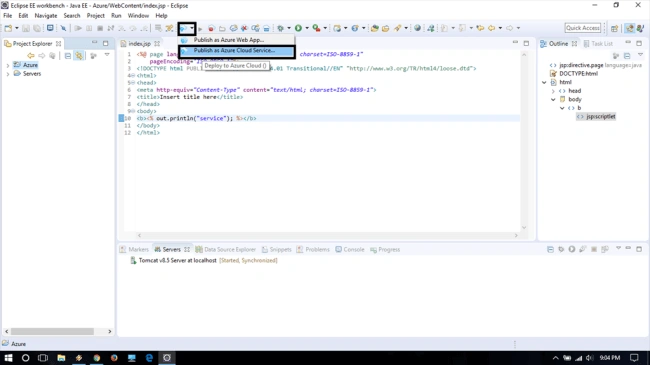Open File Explorer from the taskbar
This screenshot has width=650, height=365.
61,358
